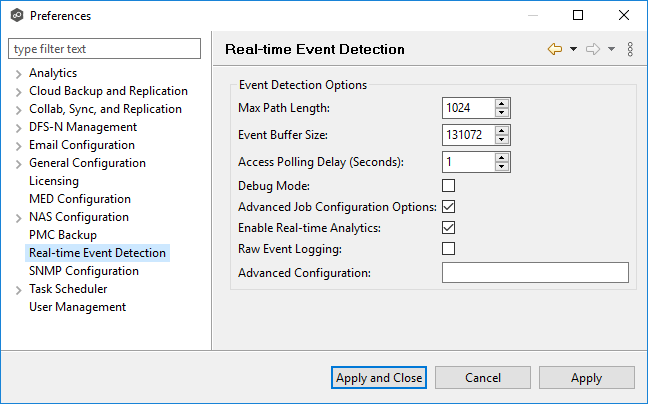The width and height of the screenshot is (648, 404).
Task: Click the Advanced Configuration text field
Action: (535, 273)
